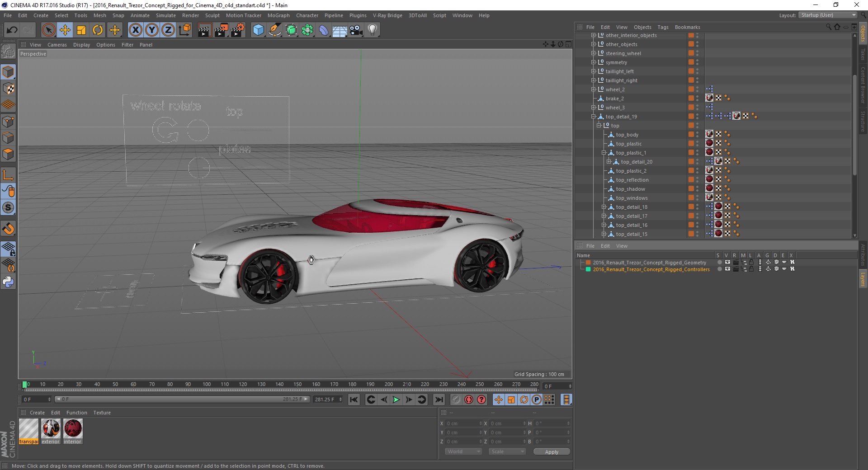Screen dimensions: 868x470
Task: Toggle visibility dots for top_body
Action: [697, 134]
